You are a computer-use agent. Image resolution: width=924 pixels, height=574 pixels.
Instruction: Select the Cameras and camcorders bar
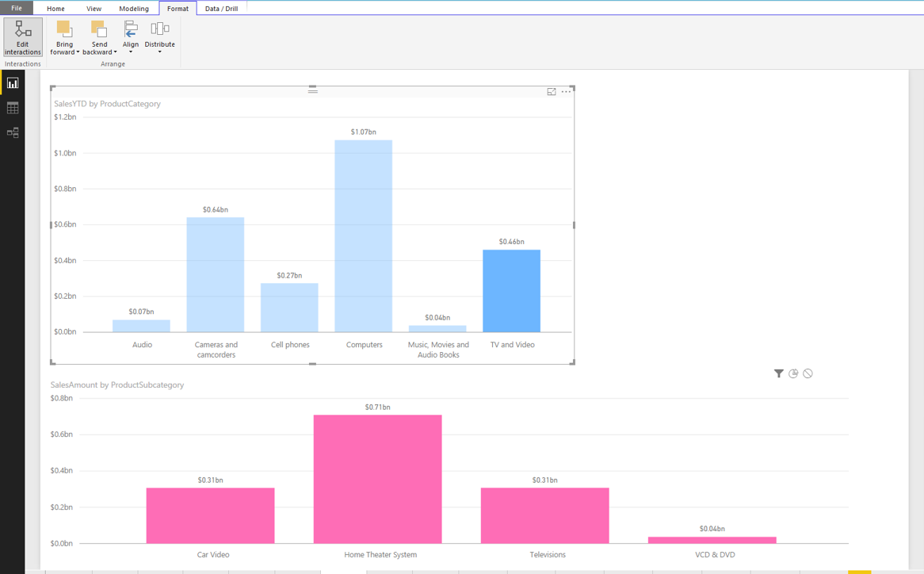pyautogui.click(x=216, y=274)
